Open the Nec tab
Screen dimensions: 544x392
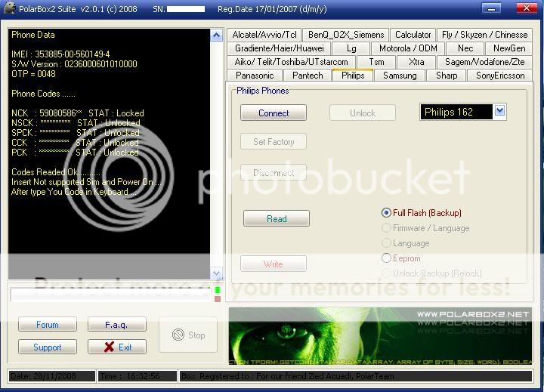(465, 48)
